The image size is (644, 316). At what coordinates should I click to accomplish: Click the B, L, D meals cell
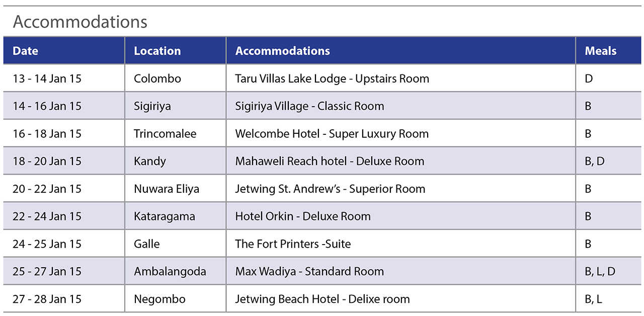(600, 272)
